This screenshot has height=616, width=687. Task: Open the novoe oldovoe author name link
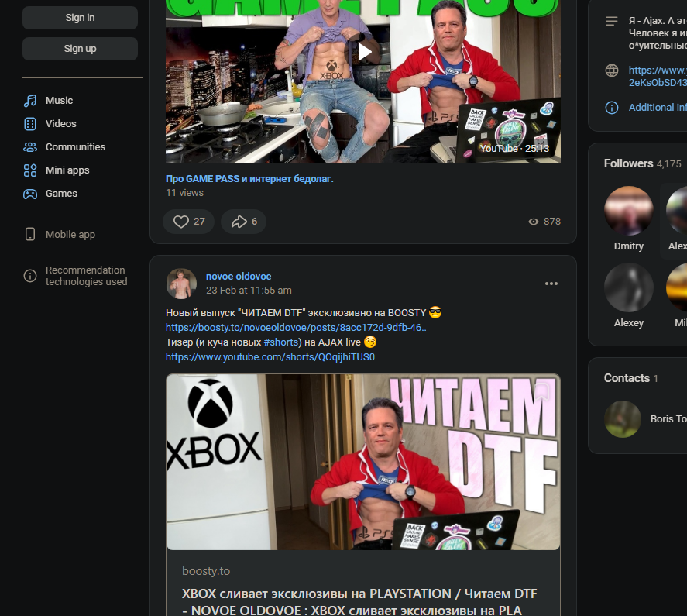239,276
